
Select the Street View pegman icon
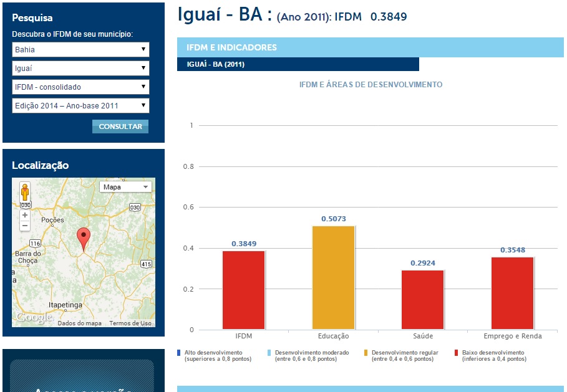25,192
